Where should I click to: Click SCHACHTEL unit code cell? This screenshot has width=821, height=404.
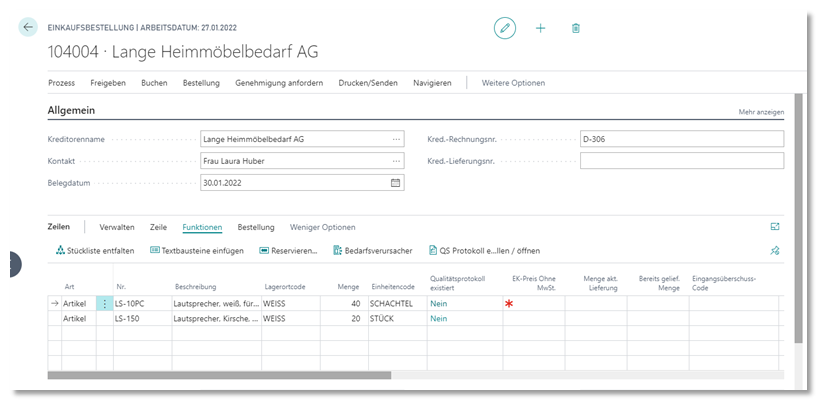pyautogui.click(x=397, y=304)
